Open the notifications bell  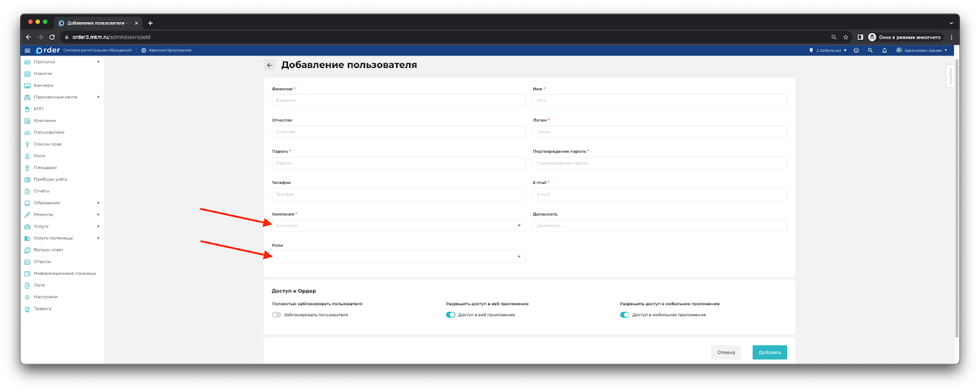tap(884, 50)
